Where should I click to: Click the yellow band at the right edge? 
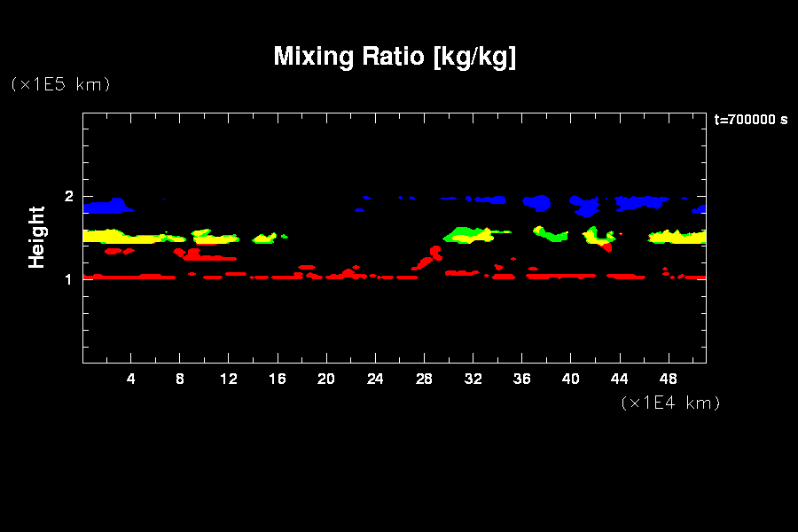(x=678, y=237)
